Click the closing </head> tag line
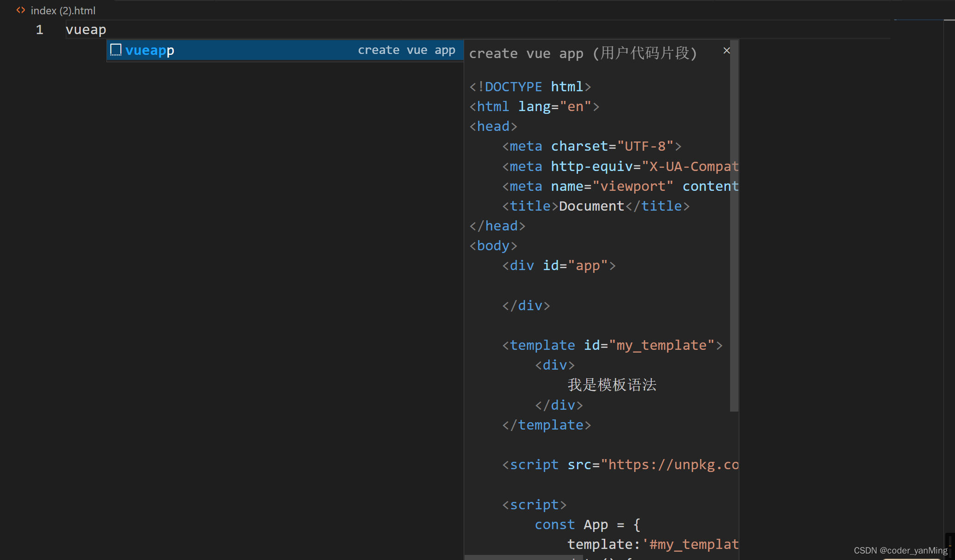955x560 pixels. (x=497, y=226)
